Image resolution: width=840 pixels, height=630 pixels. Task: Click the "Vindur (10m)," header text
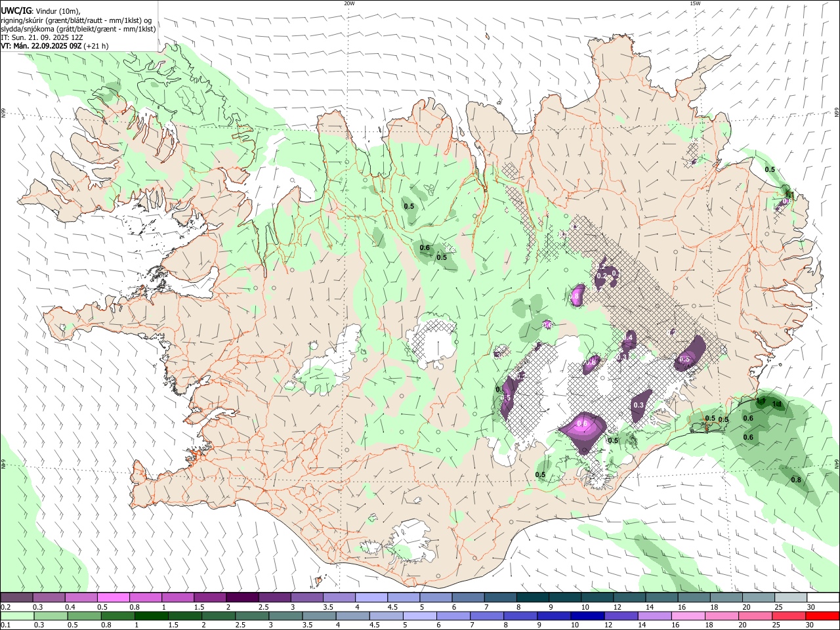(x=57, y=11)
